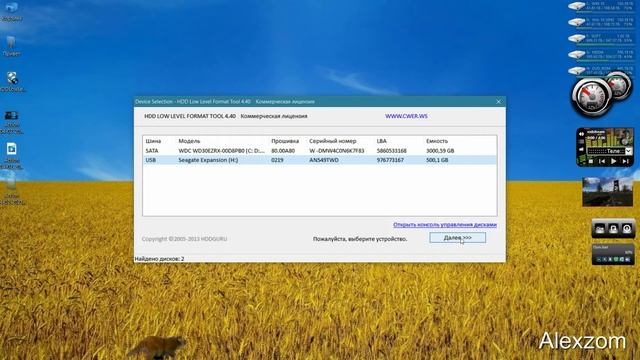This screenshot has width=640, height=360.
Task: Click the Copyright HDDGURU text
Action: coord(184,239)
